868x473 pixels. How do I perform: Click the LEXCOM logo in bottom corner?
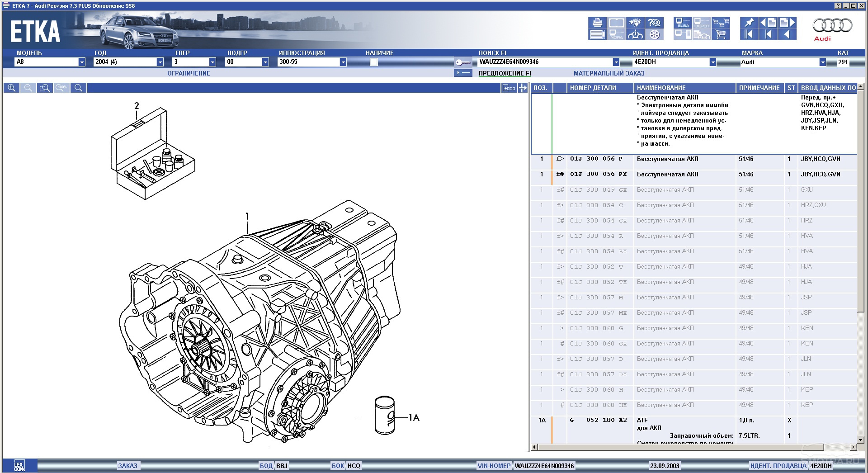point(19,466)
